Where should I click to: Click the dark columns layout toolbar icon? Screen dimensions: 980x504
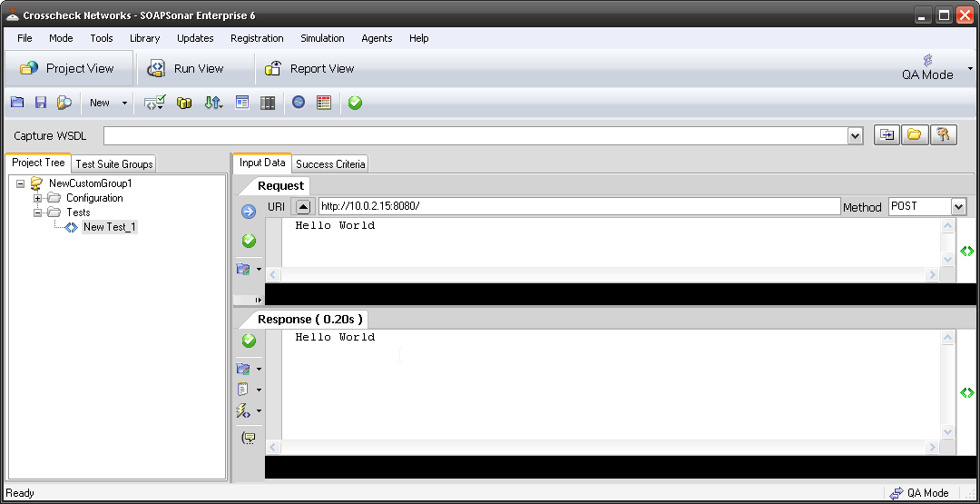pos(268,103)
